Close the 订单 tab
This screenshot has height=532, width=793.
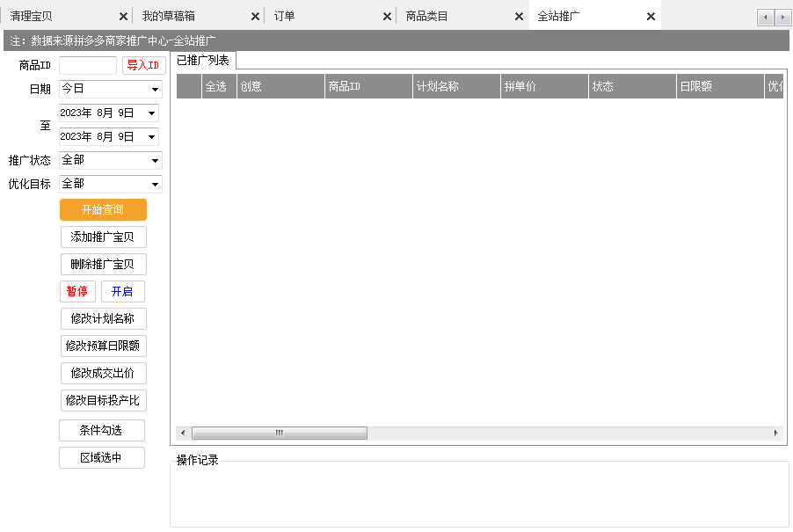click(x=387, y=17)
